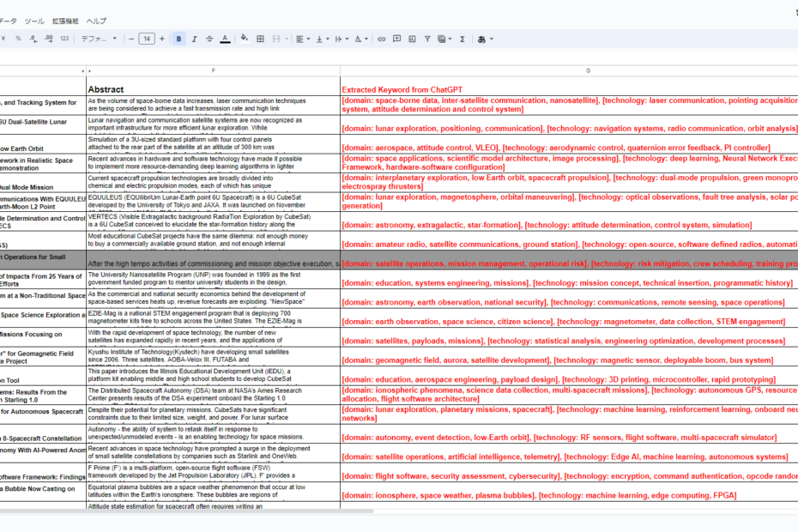Screen dimensions: 798x532
Task: Toggle italic formatting
Action: 194,39
